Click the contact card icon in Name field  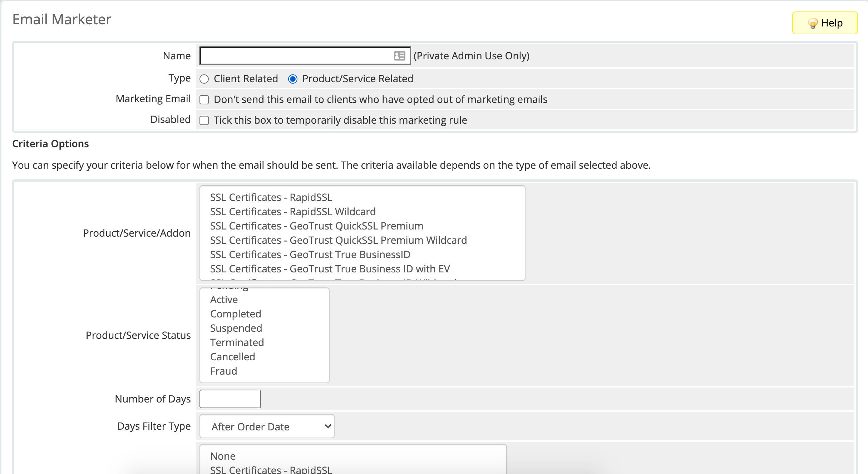(x=399, y=56)
